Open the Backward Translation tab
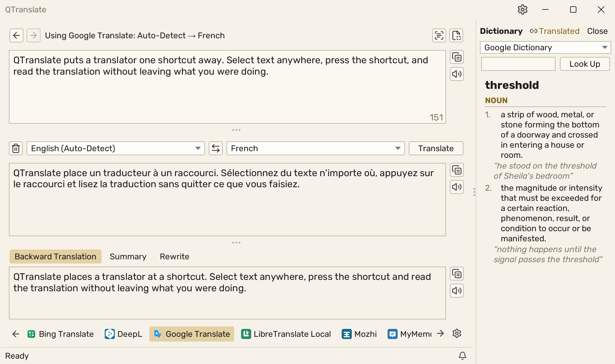 tap(55, 256)
